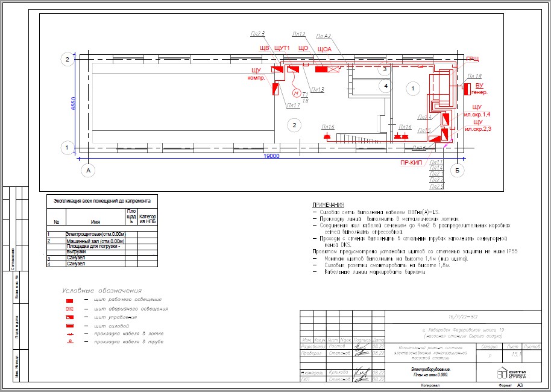551x392 pixels.
Task: Click legend icon for прокладка кабеля в трубе
Action: click(x=69, y=342)
